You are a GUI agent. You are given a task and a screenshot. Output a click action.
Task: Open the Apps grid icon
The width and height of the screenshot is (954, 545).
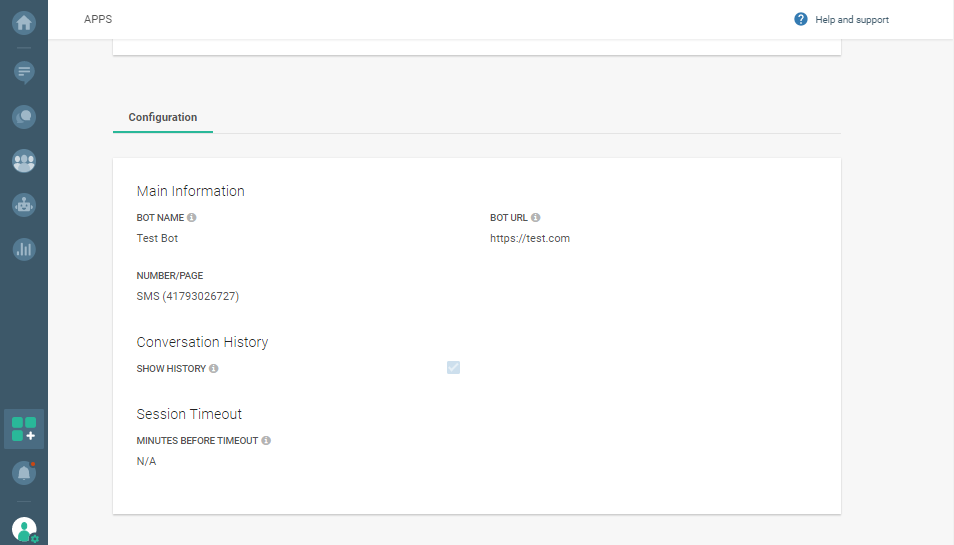(24, 429)
